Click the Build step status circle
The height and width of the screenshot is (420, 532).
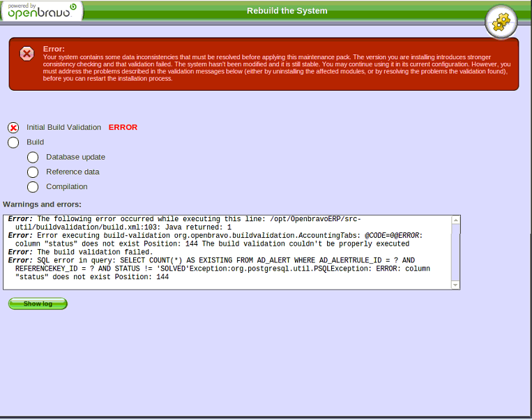[13, 142]
